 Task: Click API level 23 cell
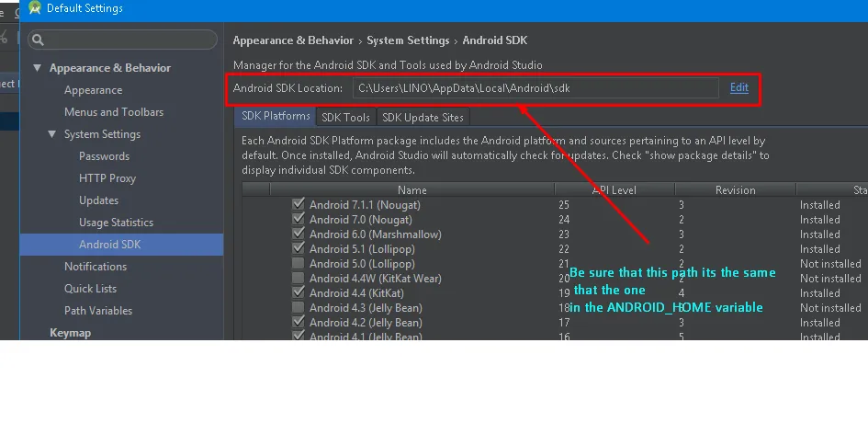click(564, 234)
